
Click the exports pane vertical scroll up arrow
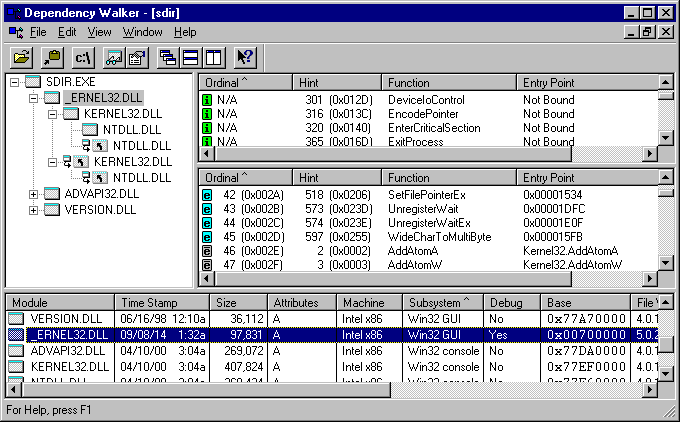coord(666,177)
